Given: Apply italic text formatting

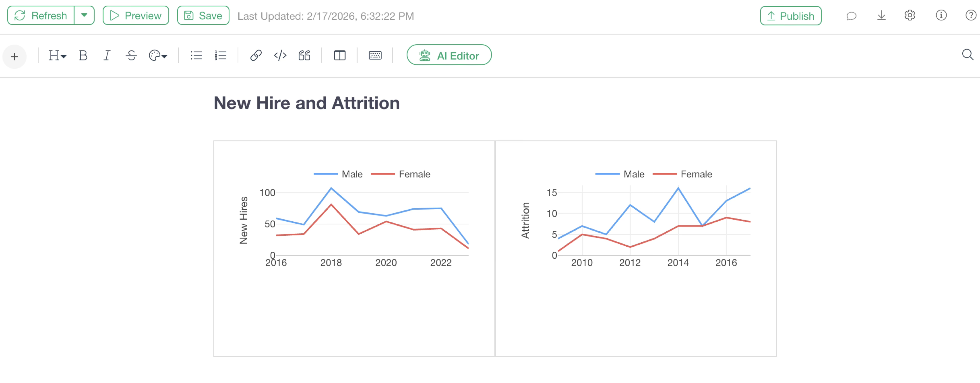Looking at the screenshot, I should click(107, 56).
